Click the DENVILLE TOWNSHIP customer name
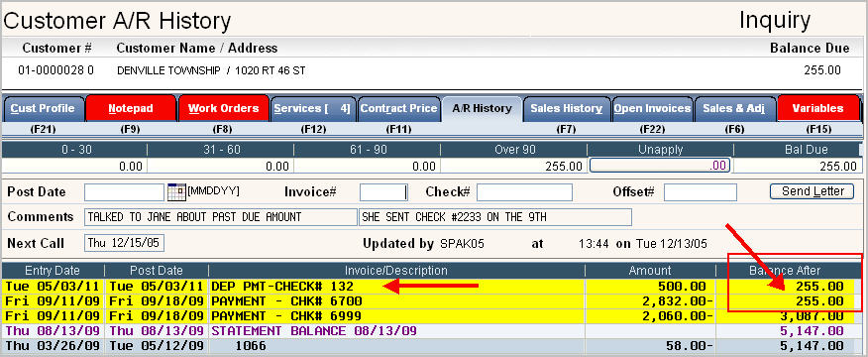 click(168, 71)
